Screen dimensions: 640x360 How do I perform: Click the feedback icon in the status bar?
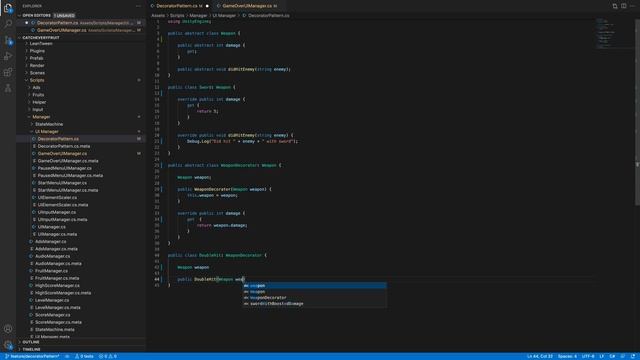[623, 356]
